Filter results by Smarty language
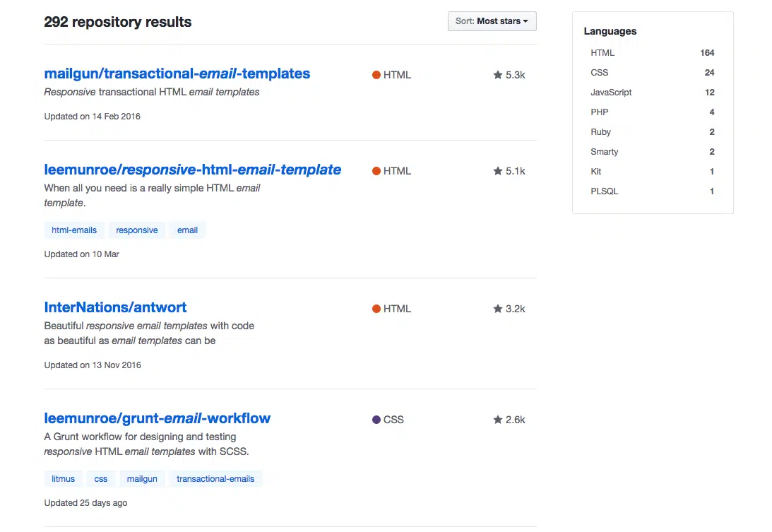 pyautogui.click(x=605, y=152)
